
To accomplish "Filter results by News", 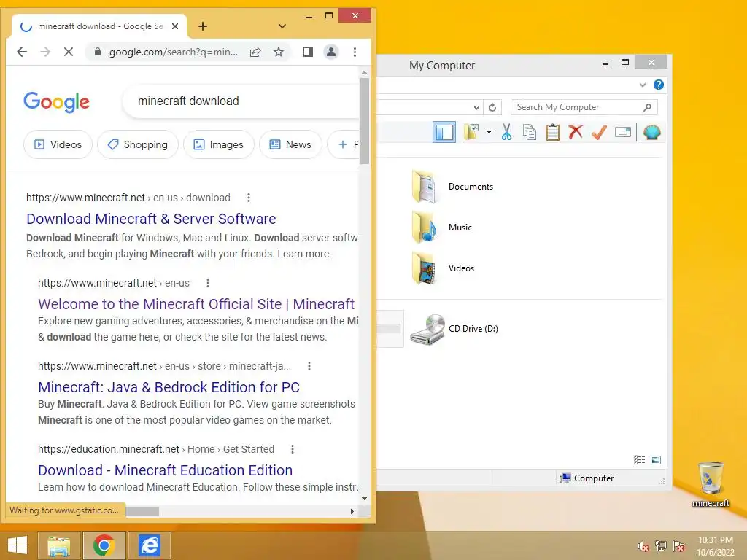I will click(290, 145).
